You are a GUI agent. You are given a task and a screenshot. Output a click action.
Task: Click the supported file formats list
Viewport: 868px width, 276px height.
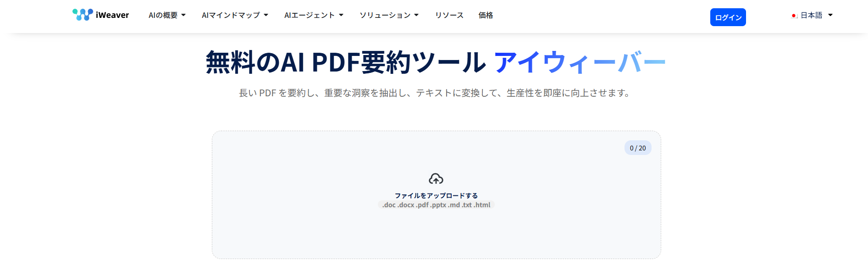436,205
